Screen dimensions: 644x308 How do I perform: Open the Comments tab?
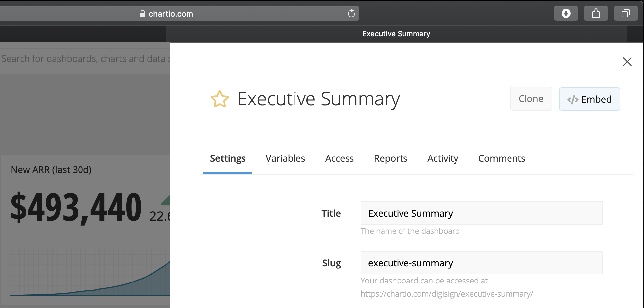click(x=502, y=159)
